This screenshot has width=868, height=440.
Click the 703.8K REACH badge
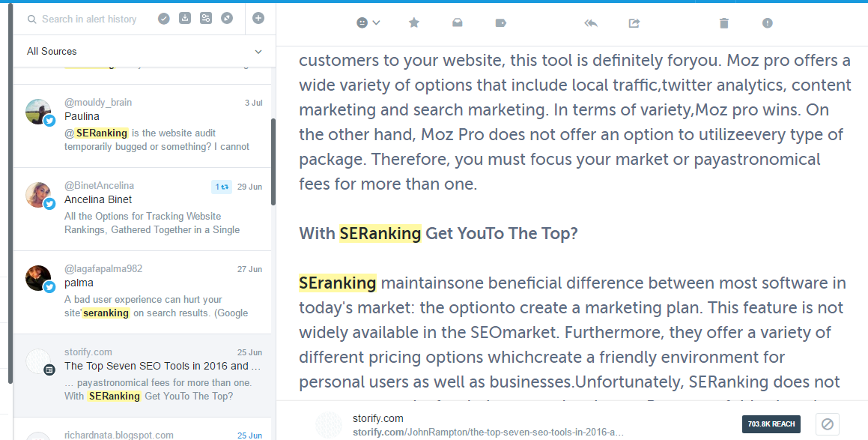[x=771, y=424]
